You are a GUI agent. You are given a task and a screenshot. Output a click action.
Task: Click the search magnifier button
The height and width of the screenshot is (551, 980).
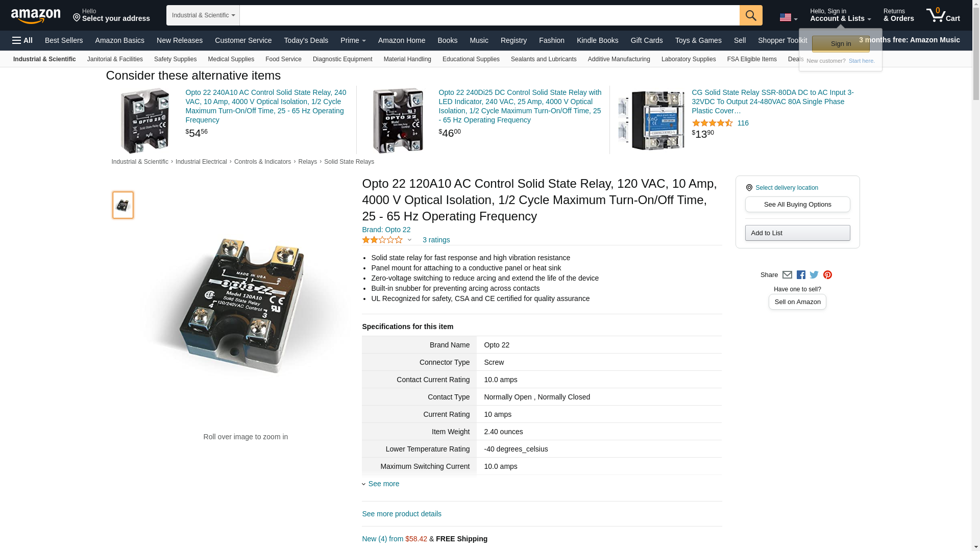click(x=750, y=15)
